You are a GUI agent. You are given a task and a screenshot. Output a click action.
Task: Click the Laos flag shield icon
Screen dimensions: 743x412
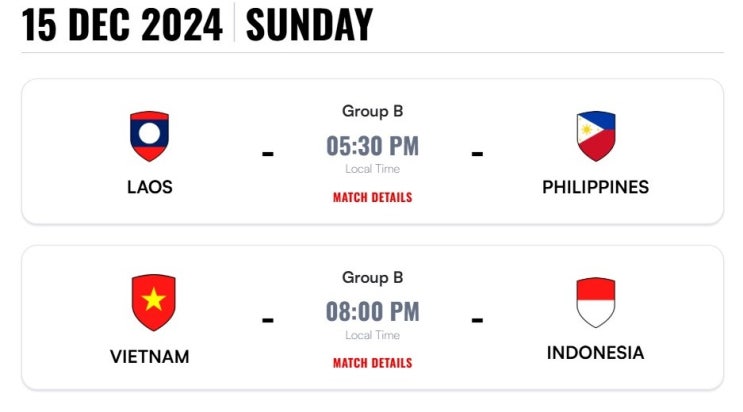[x=149, y=136]
